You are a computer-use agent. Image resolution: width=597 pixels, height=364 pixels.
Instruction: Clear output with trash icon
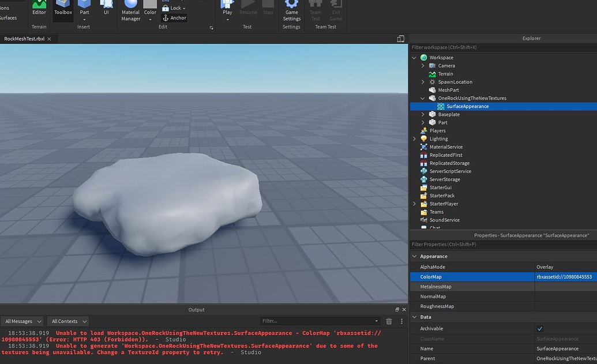389,321
